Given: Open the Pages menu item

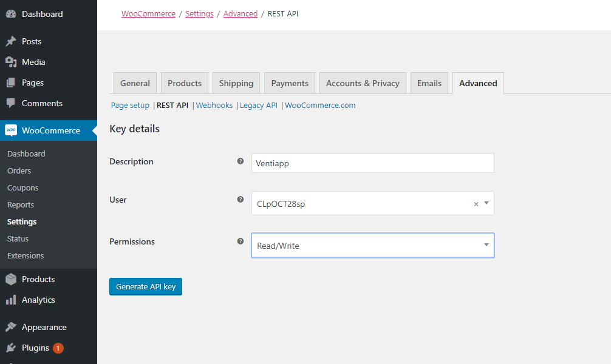Looking at the screenshot, I should click(49, 83).
